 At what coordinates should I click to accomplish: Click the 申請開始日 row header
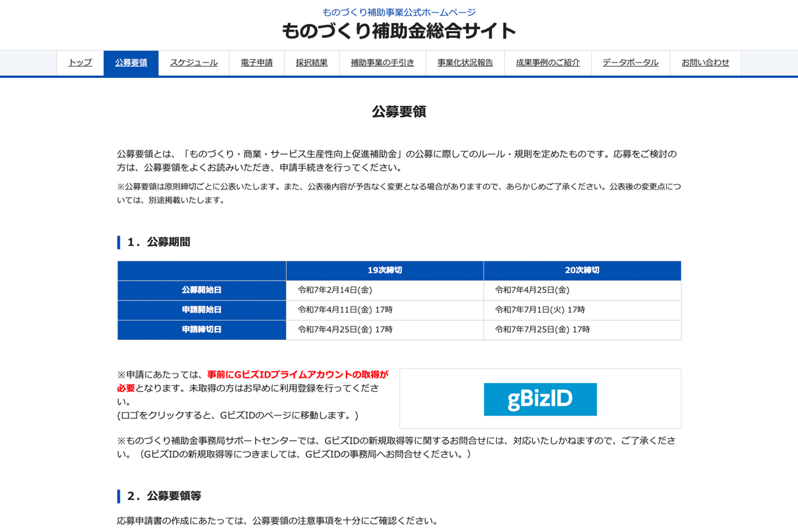[201, 310]
